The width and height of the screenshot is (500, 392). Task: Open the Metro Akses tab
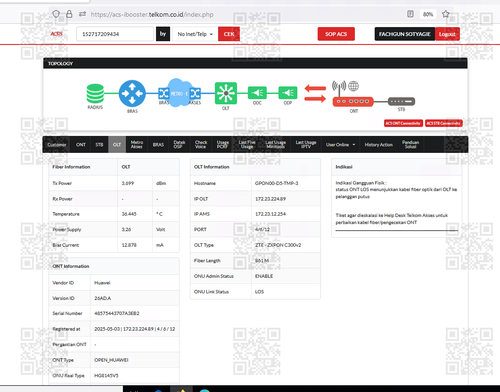coord(137,144)
